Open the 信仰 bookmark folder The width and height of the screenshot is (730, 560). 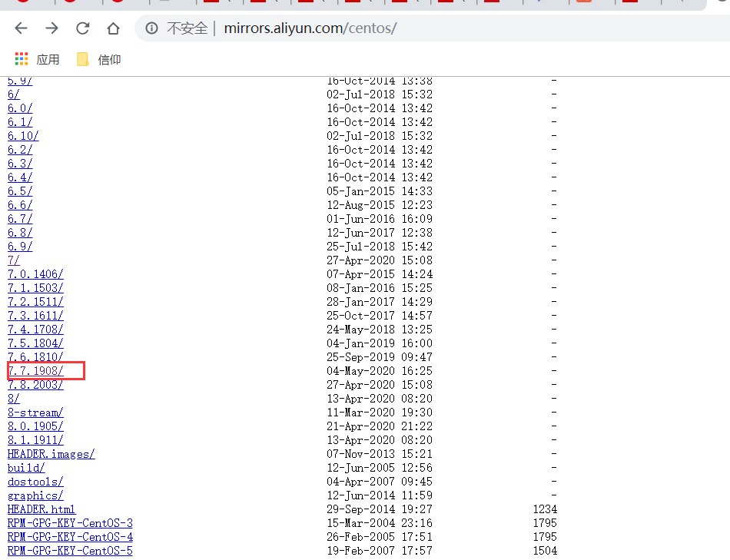(x=99, y=60)
